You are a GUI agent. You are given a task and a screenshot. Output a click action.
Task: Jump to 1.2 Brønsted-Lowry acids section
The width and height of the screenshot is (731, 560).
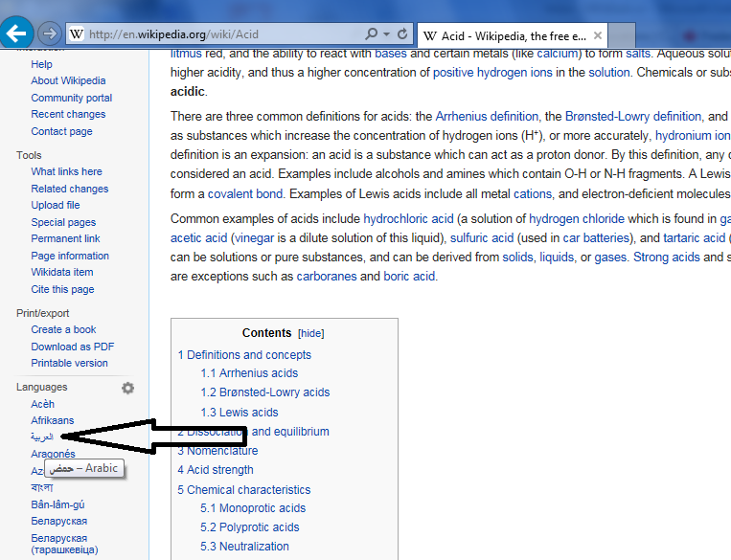point(264,392)
